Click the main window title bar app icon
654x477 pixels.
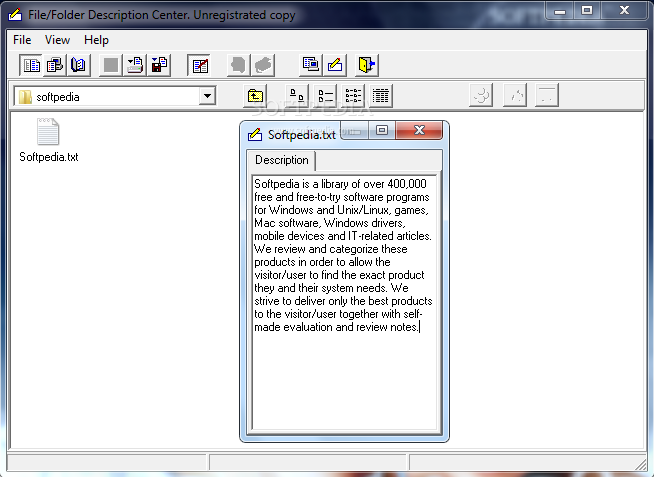(15, 15)
